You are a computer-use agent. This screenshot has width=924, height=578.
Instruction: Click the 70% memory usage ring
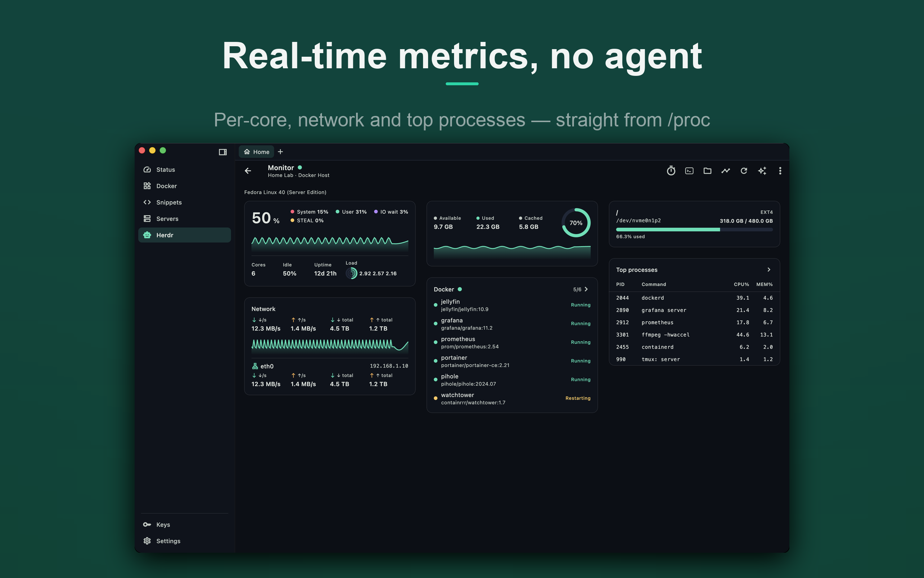coord(576,223)
